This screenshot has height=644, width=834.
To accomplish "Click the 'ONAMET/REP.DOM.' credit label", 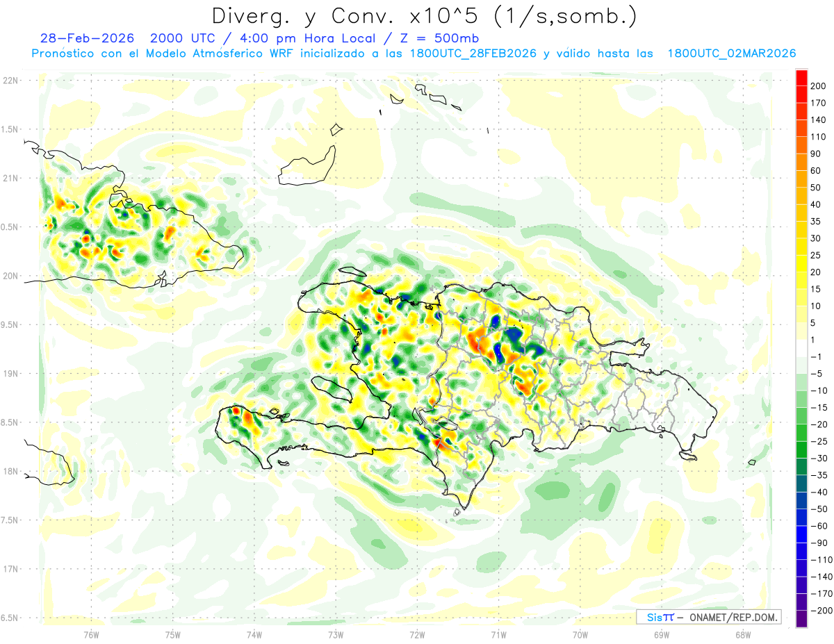I will (732, 617).
